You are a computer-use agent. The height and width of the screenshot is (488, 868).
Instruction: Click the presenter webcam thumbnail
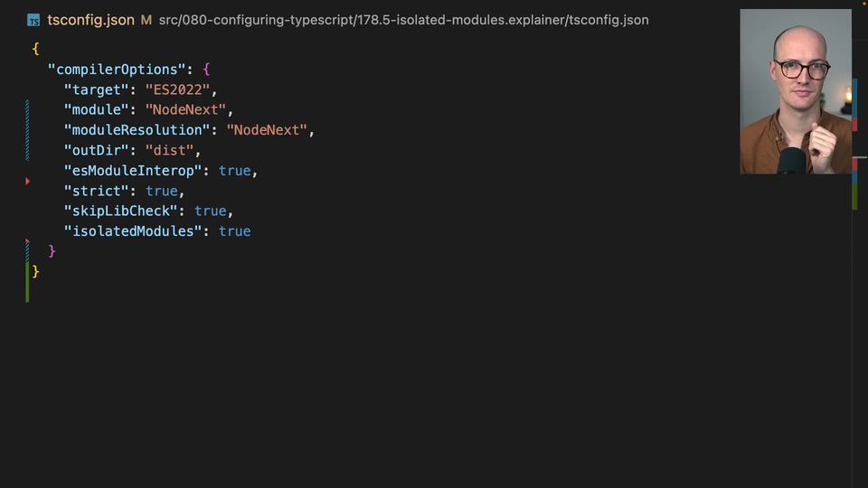796,91
